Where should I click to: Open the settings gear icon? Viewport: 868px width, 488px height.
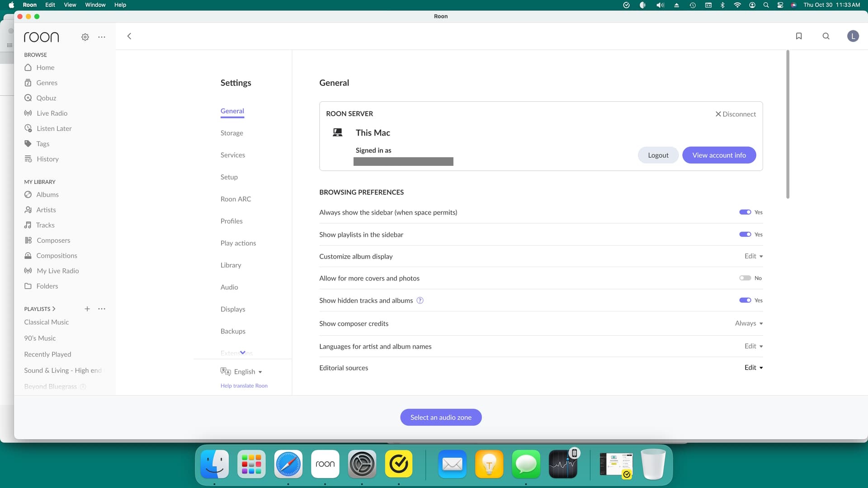[x=85, y=37]
